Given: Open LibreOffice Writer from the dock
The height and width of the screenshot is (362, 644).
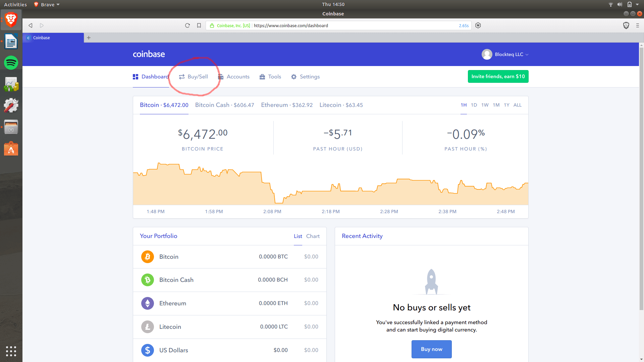Looking at the screenshot, I should pos(11,42).
